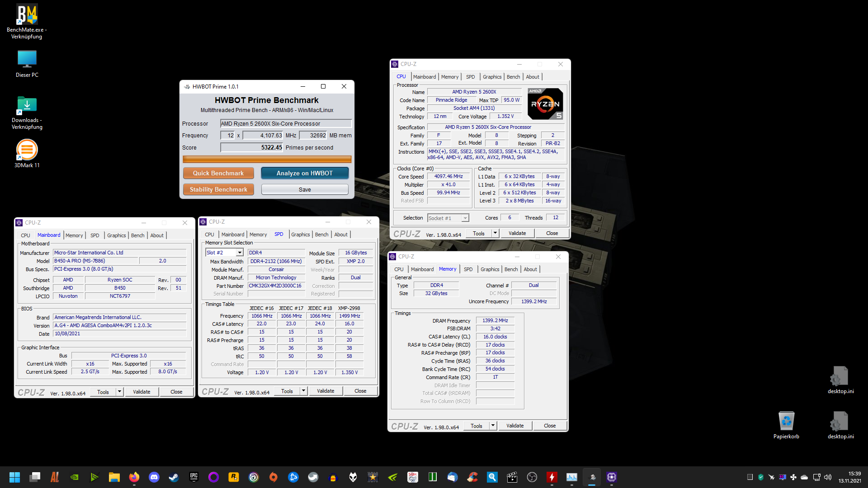Open the Slot #2 memory slot dropdown
Image resolution: width=868 pixels, height=488 pixels.
point(224,253)
